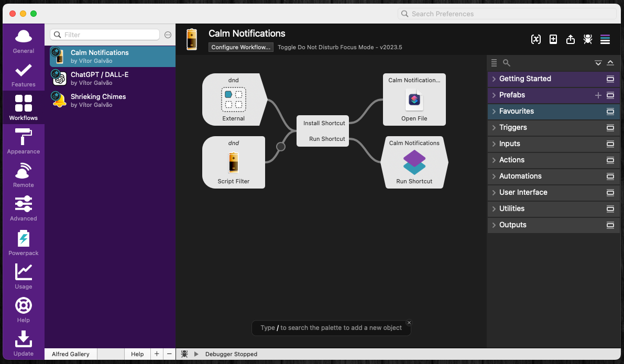This screenshot has height=364, width=624.
Task: Toggle the Utilities category panel view icon
Action: pos(610,209)
